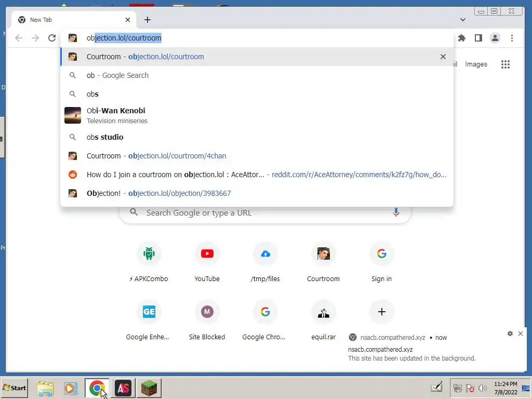Dismiss the nsacb.compathered.xyz notification

pyautogui.click(x=521, y=334)
